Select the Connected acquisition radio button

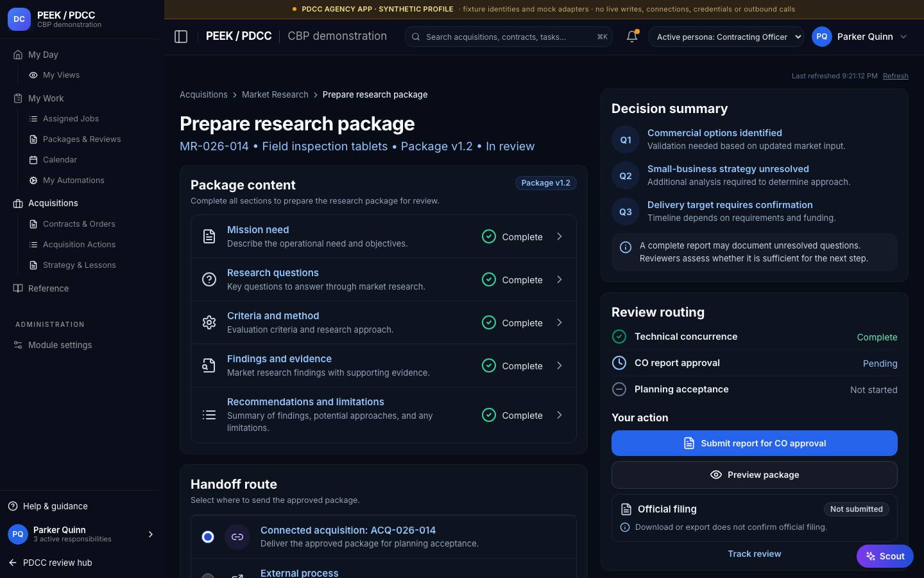pos(208,537)
